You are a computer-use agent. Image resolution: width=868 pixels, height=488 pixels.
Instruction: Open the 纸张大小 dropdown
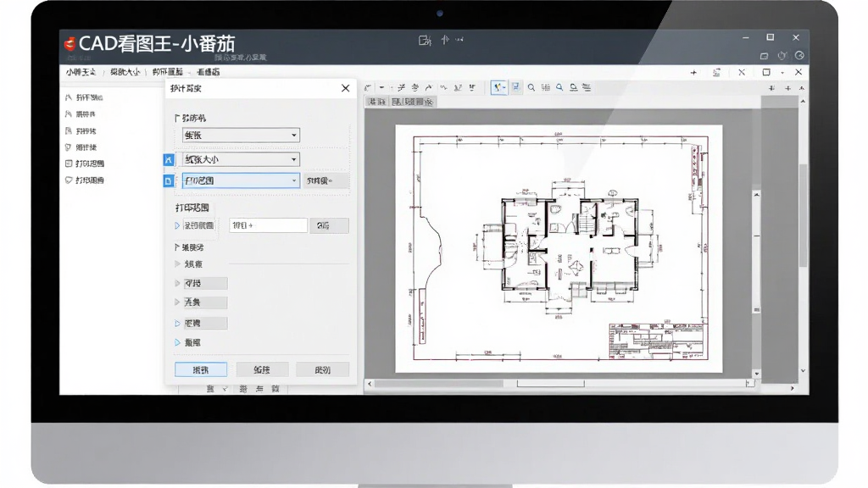click(x=241, y=160)
